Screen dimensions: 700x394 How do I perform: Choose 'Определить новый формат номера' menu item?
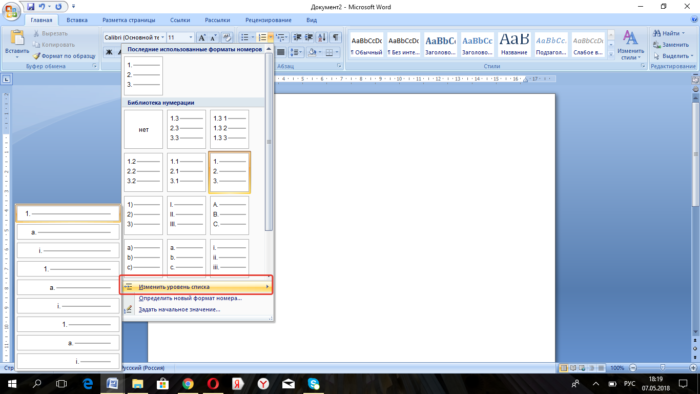(x=190, y=298)
